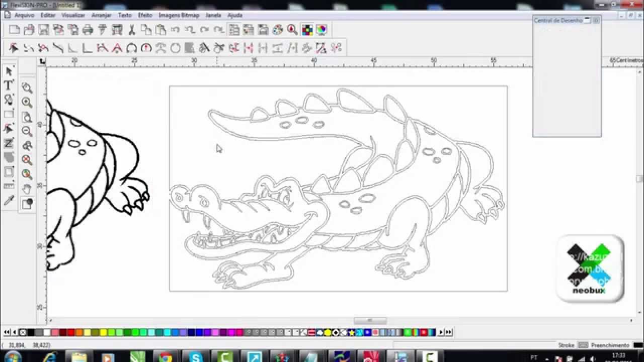Viewport: 644px width, 362px height.
Task: Click the color wheel toolbar icon
Action: tap(321, 30)
